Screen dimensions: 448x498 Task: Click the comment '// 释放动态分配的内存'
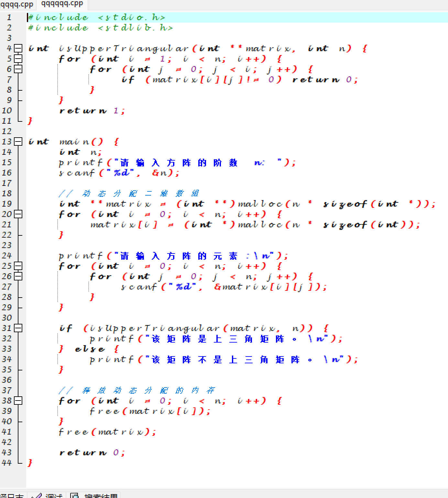pos(137,390)
